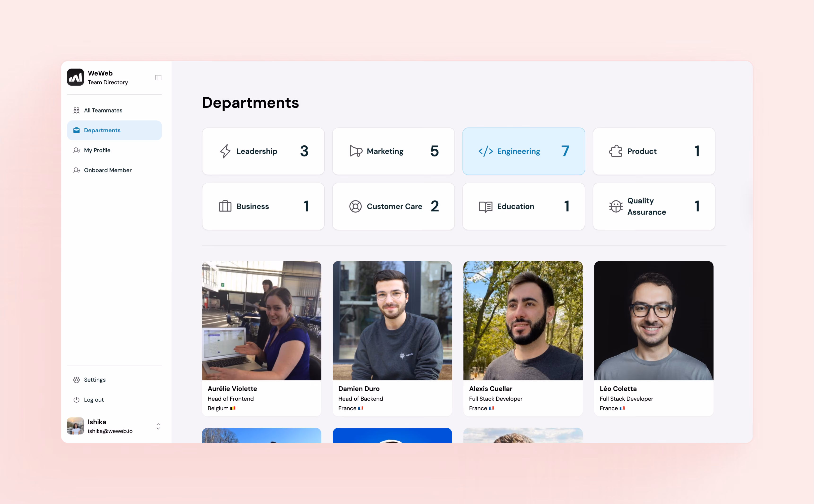Screen dimensions: 814x504
Task: Open Onboard Member page
Action: coord(114,170)
